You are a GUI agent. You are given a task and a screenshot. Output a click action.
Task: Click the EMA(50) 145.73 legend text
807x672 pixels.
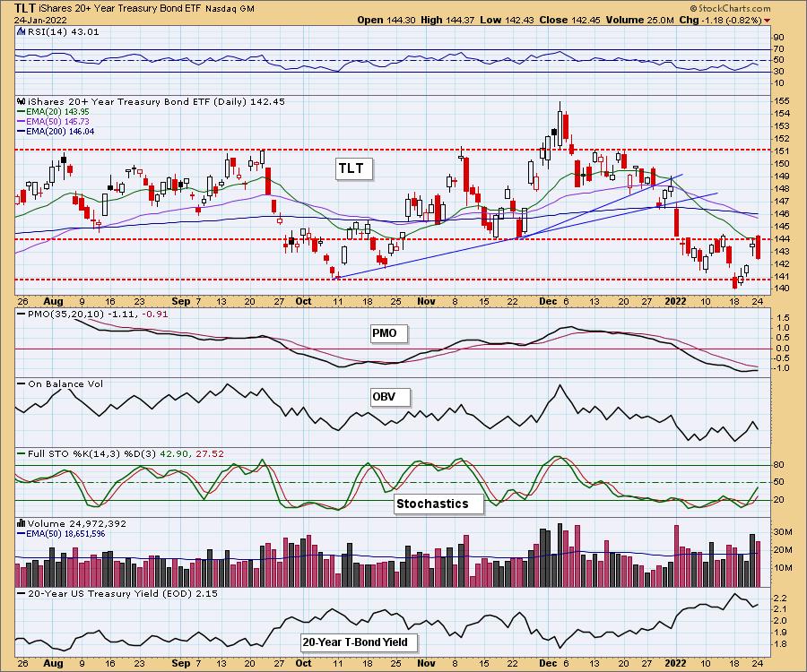pyautogui.click(x=57, y=122)
